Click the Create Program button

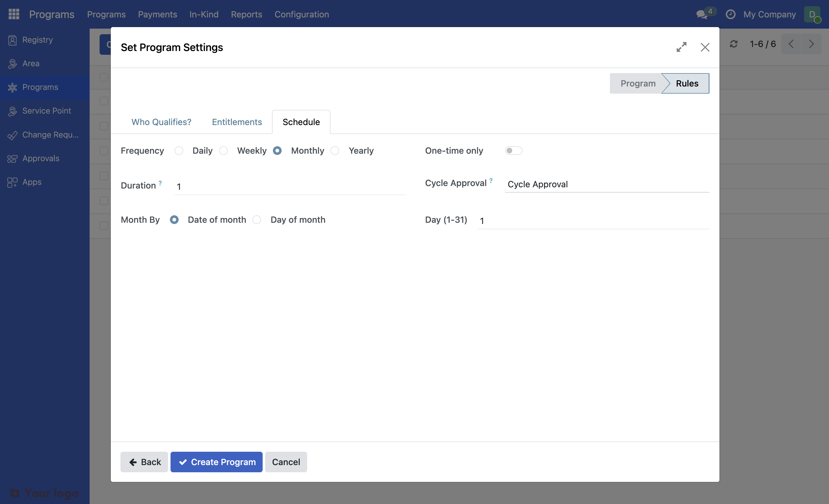coord(216,462)
